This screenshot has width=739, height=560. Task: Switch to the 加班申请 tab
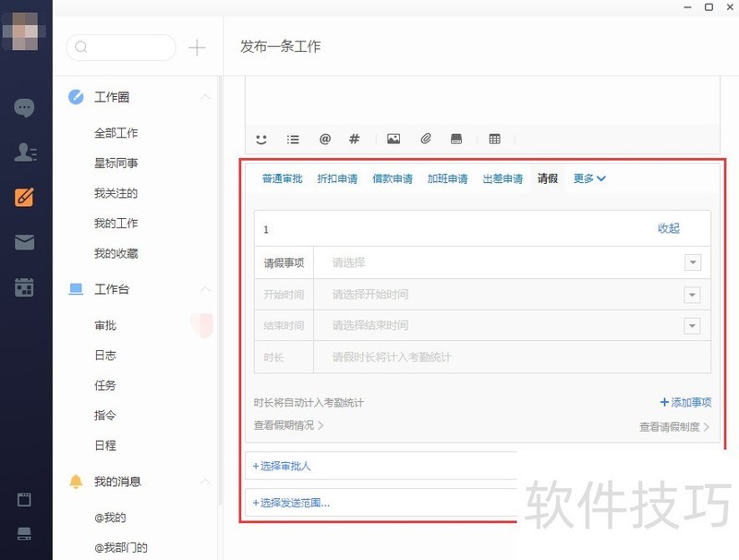tap(447, 179)
